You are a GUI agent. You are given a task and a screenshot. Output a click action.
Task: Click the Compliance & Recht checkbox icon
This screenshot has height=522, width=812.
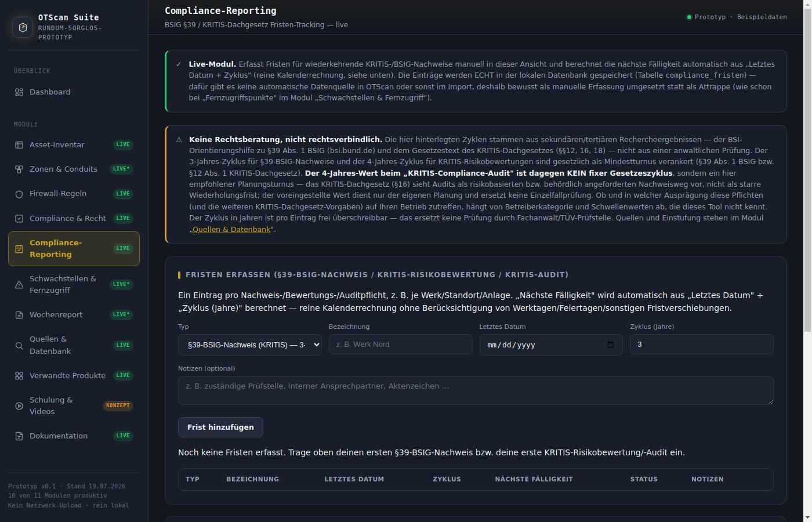[x=19, y=219]
